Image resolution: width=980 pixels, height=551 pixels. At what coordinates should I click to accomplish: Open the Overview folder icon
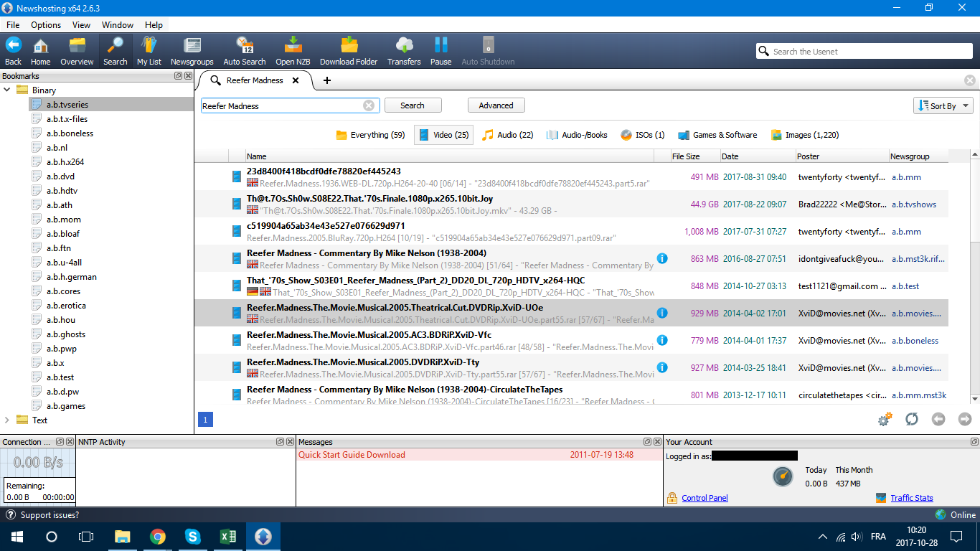pyautogui.click(x=77, y=51)
